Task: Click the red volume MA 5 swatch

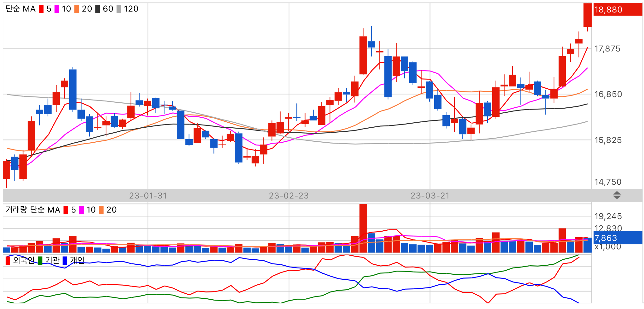Action: pos(66,210)
